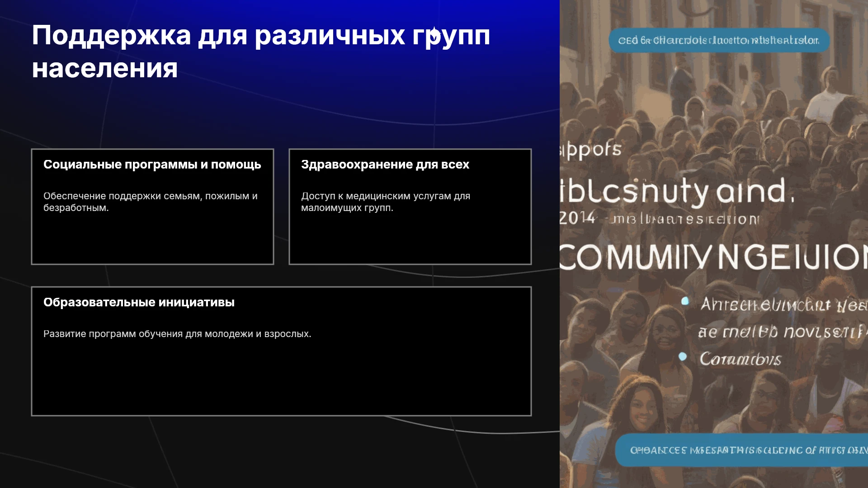
Task: Click the 'Социальные программы и помощь' card heading
Action: point(152,164)
